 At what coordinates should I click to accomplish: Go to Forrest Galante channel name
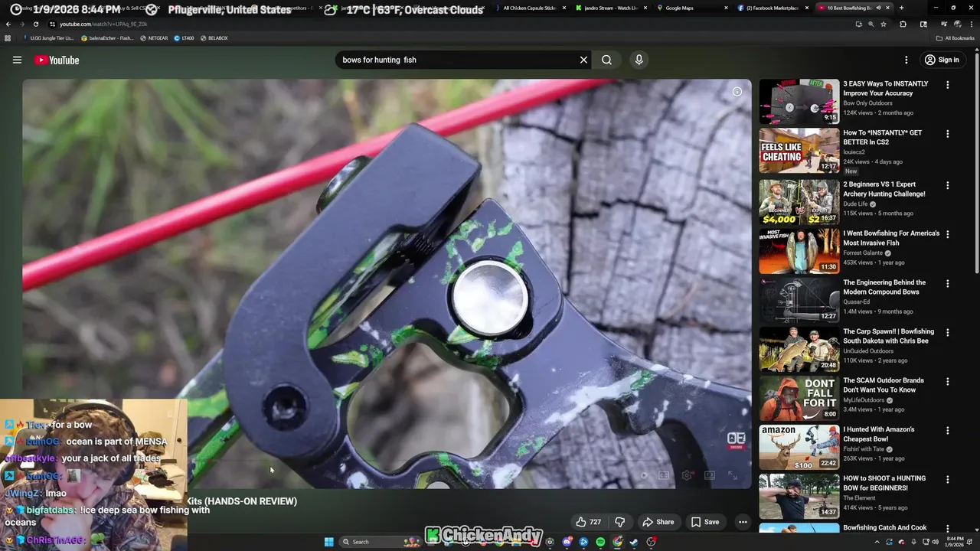coord(864,253)
